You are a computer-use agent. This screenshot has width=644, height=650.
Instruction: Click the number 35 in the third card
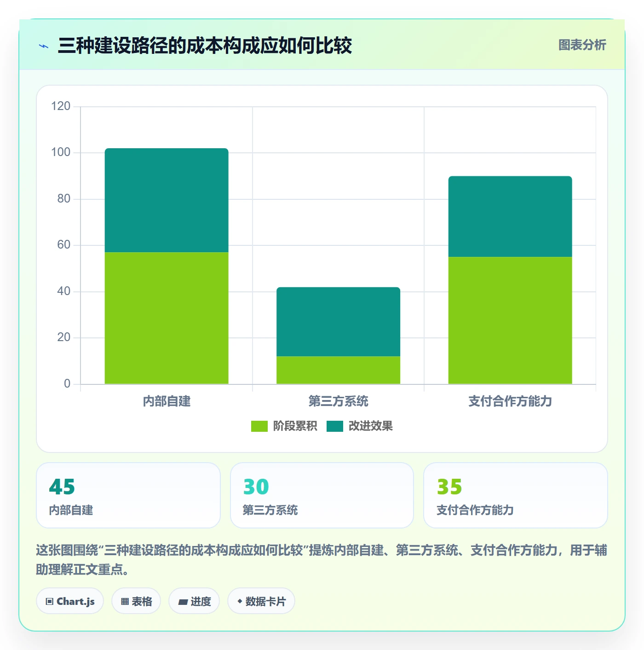tap(449, 487)
